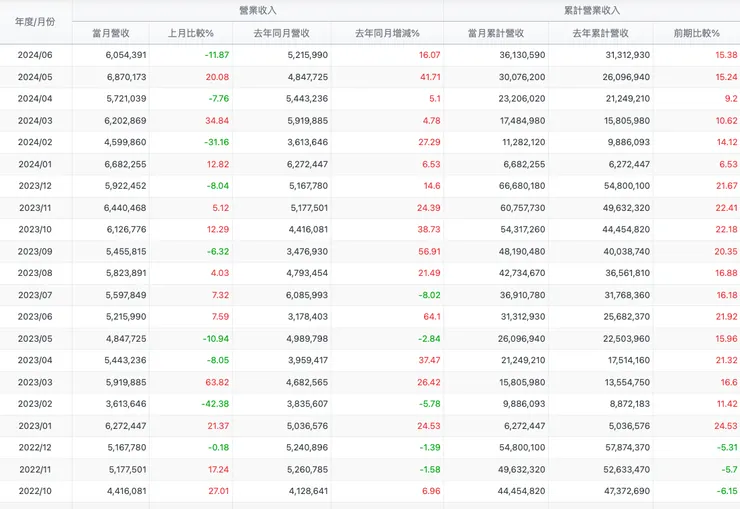Click monthly revenue value 6,054,391
The width and height of the screenshot is (740, 509).
tap(126, 55)
